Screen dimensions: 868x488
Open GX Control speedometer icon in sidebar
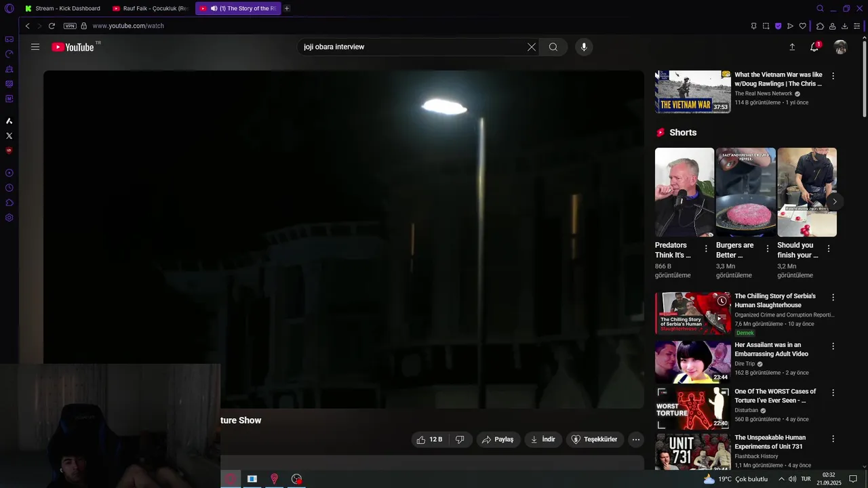[x=9, y=54]
